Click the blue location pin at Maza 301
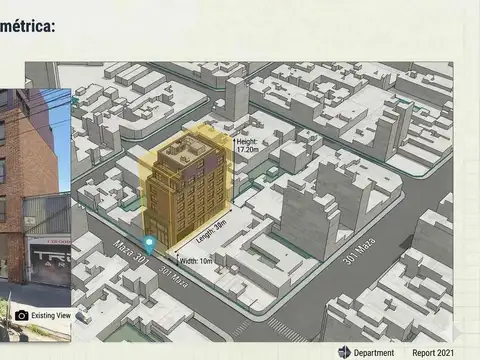Screen dimensions: 480x360 (150, 245)
